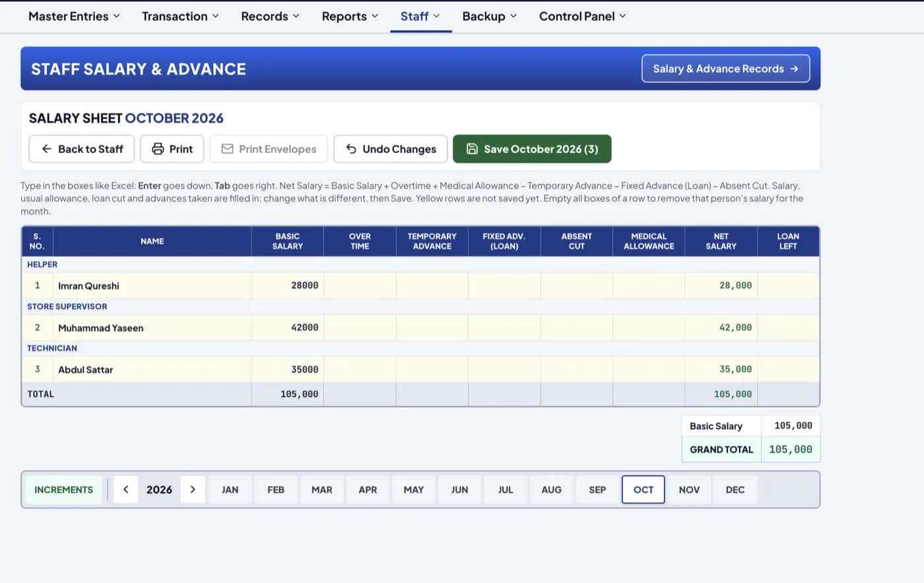Switch to the MAR month
The height and width of the screenshot is (583, 924).
click(x=322, y=489)
